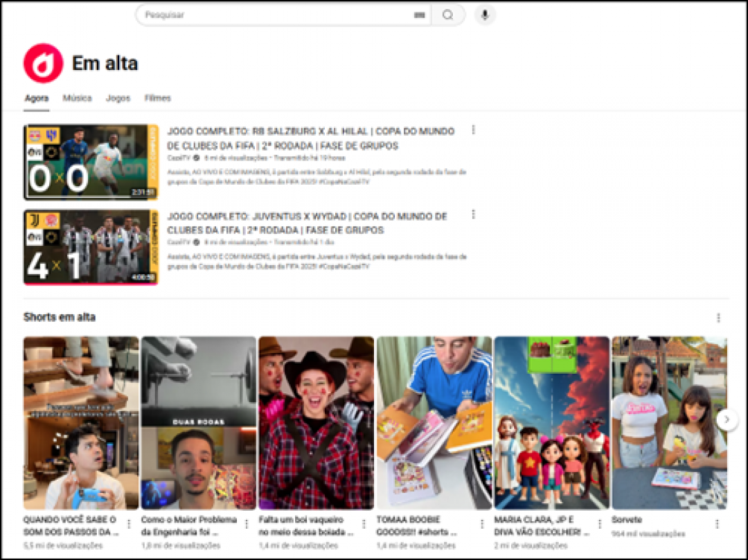
Task: Open QUANDO VOCÊ SABE O SOM DOS PASSOS title
Action: (x=71, y=525)
